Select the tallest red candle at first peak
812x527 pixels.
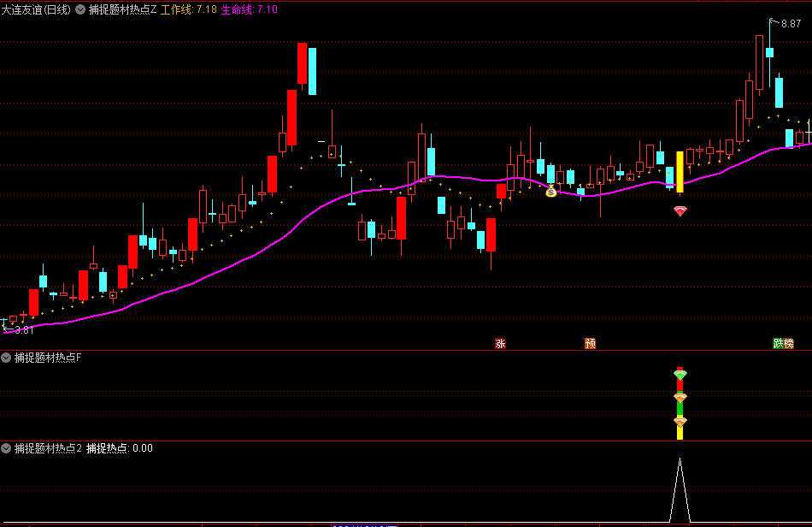point(302,63)
